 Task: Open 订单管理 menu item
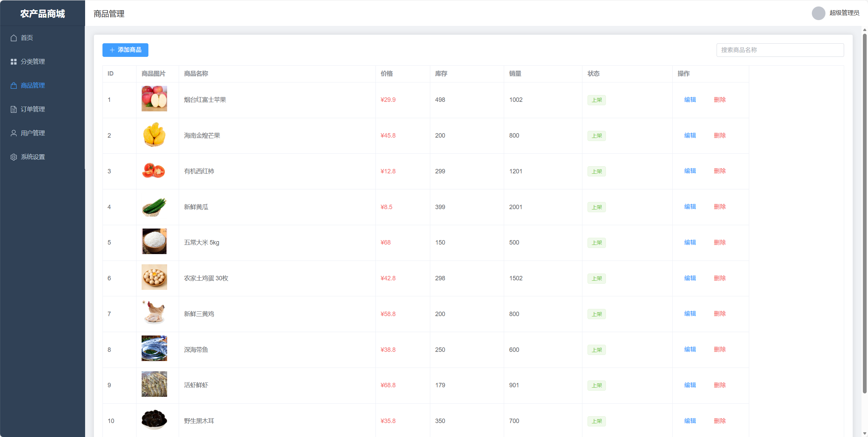point(33,109)
